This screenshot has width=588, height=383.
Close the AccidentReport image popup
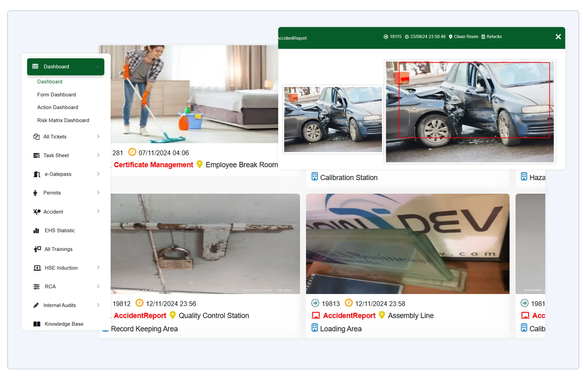tap(558, 37)
